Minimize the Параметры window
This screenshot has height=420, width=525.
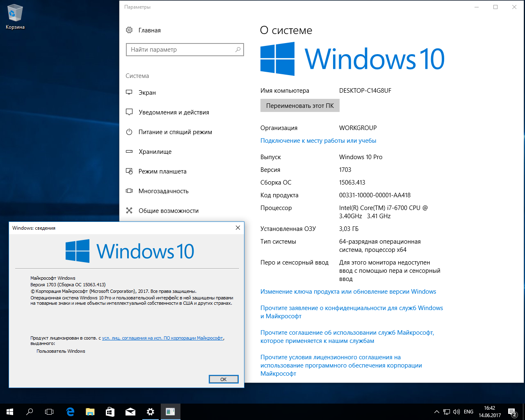477,7
